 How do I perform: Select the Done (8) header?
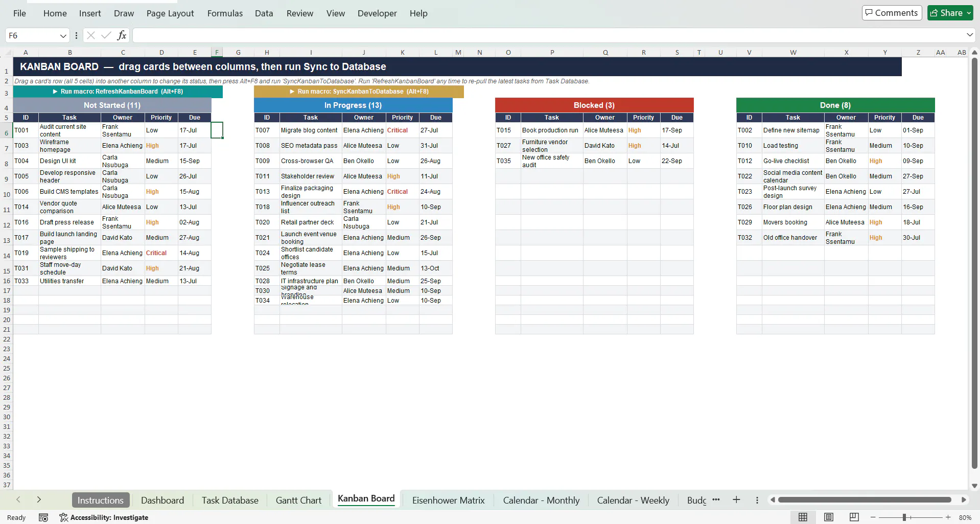(x=835, y=105)
